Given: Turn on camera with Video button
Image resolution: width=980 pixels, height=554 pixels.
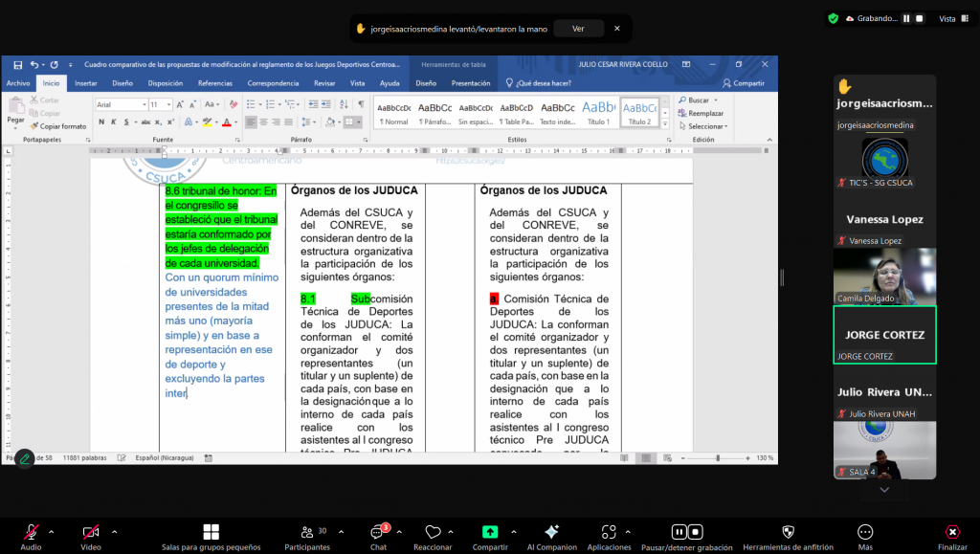Looking at the screenshot, I should [91, 533].
